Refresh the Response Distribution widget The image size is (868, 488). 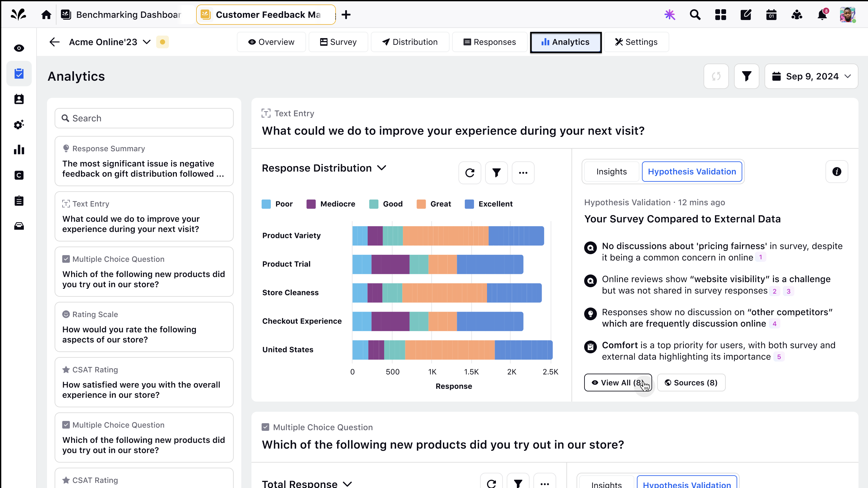pyautogui.click(x=470, y=173)
